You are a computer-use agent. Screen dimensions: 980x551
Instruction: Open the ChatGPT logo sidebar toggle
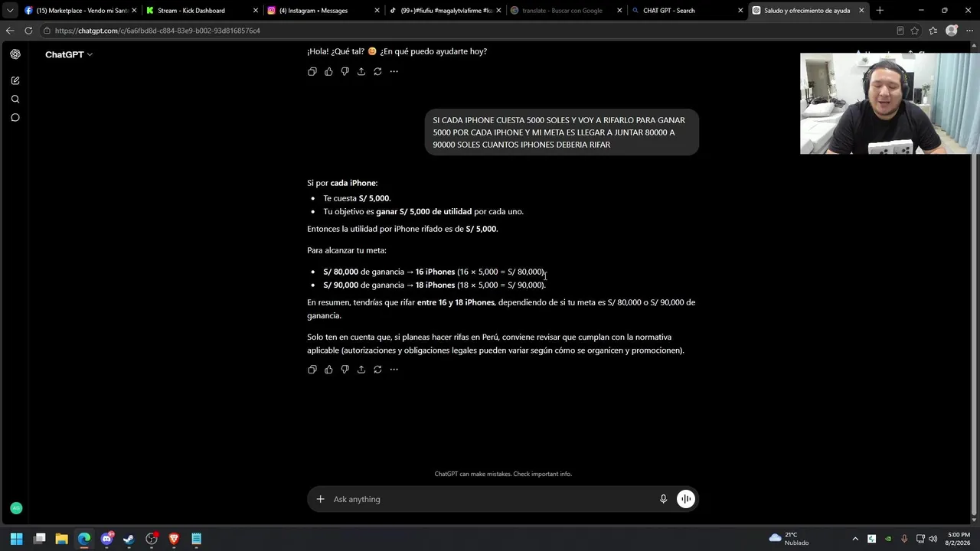[x=15, y=54]
